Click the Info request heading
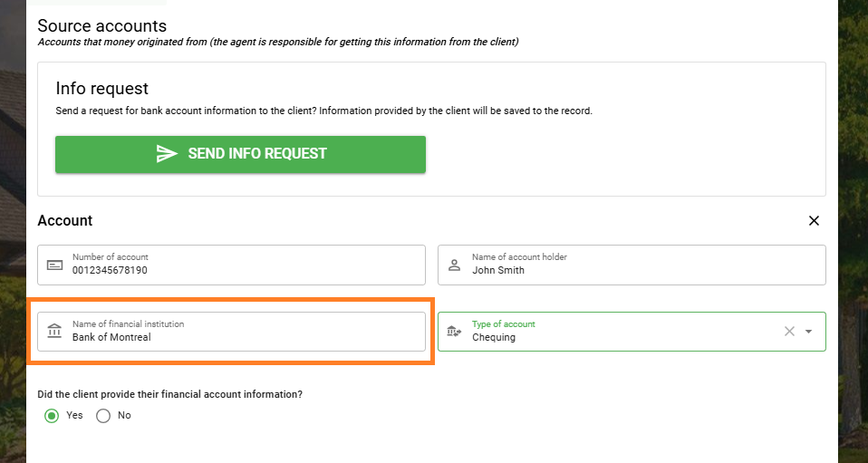Screen dimensions: 868x463 [101, 89]
